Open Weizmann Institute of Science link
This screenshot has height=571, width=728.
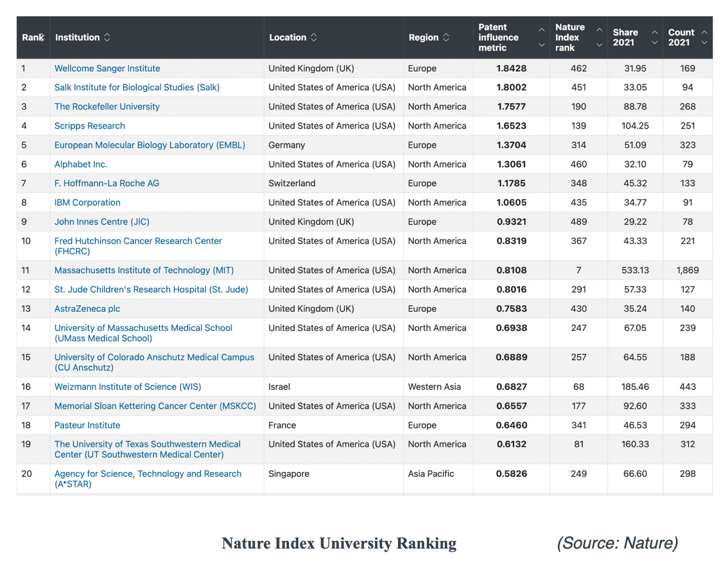(128, 387)
